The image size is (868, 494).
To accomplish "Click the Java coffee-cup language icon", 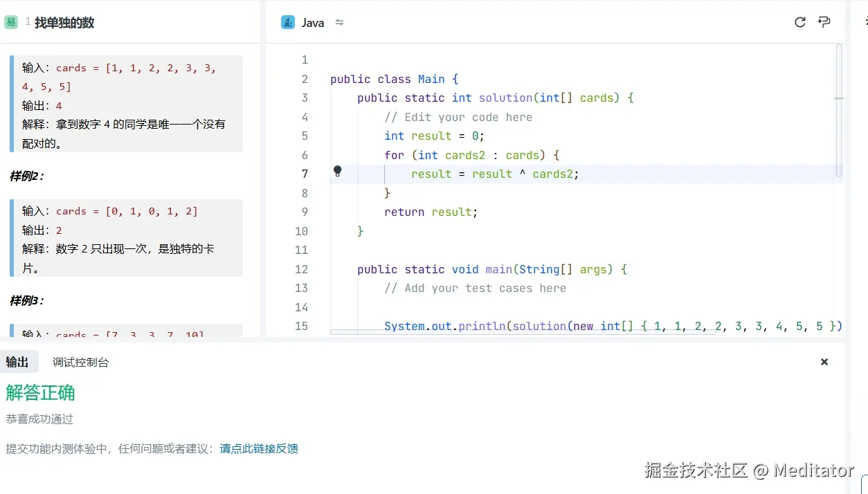I will pyautogui.click(x=287, y=21).
